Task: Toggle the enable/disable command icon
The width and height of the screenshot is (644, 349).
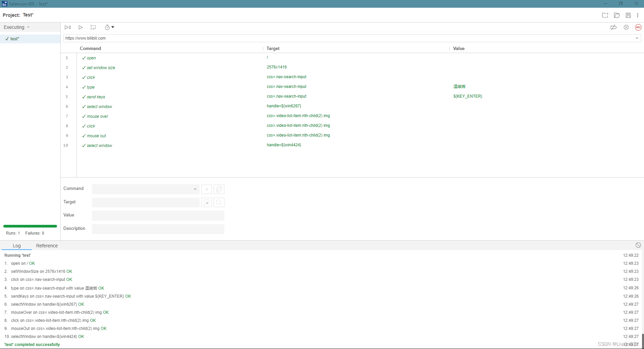Action: 207,189
